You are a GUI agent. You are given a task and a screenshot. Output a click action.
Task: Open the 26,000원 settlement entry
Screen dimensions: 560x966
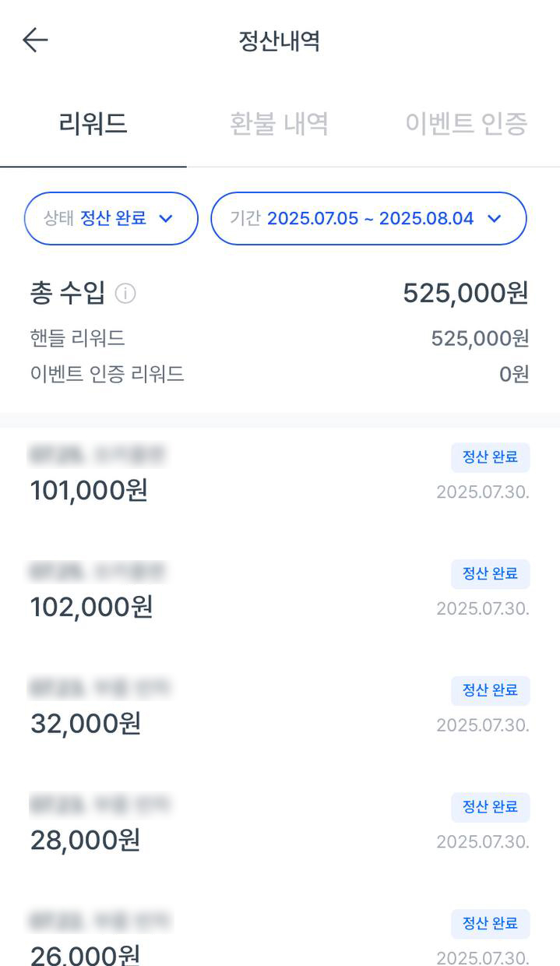click(x=280, y=935)
